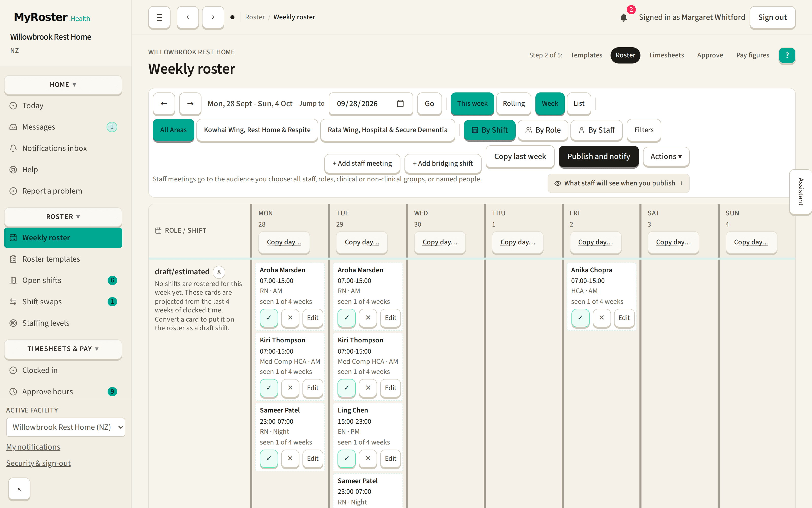The width and height of the screenshot is (812, 508).
Task: Open the notification bell
Action: [x=624, y=18]
